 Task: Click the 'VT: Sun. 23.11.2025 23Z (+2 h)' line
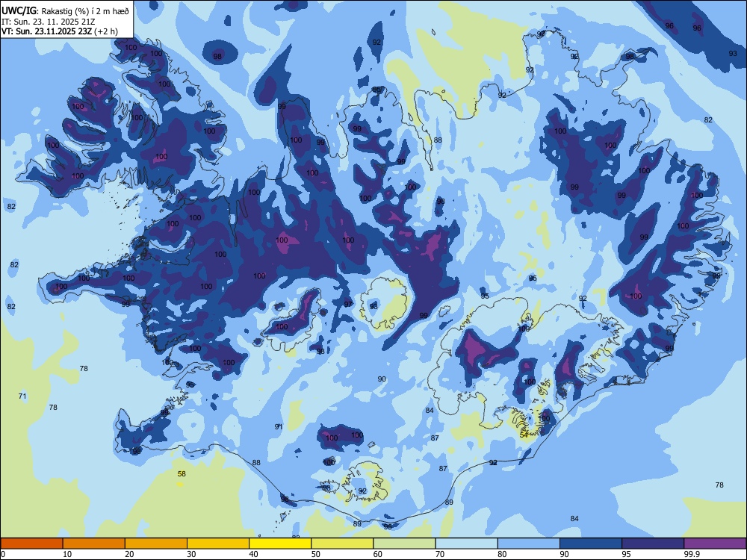[x=60, y=31]
